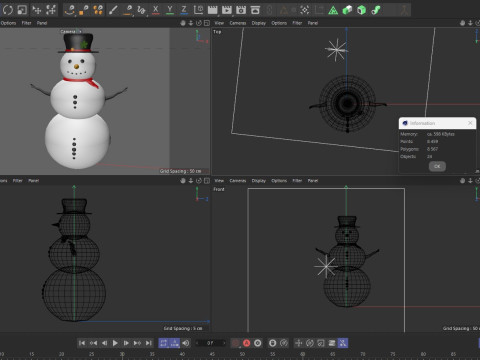
Task: Go to the start of the animation
Action: pyautogui.click(x=82, y=343)
